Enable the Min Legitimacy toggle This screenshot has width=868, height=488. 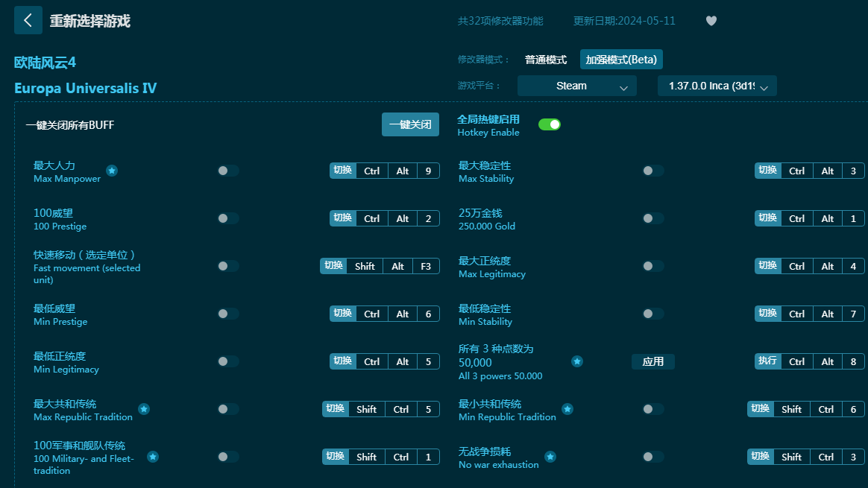pyautogui.click(x=228, y=361)
